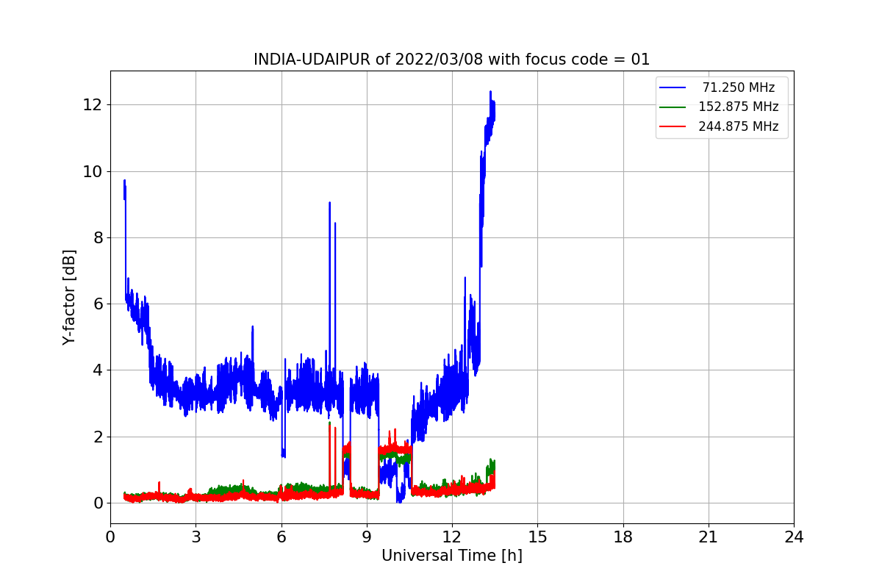
Task: Click the blue legend line swatch
Action: pyautogui.click(x=673, y=87)
